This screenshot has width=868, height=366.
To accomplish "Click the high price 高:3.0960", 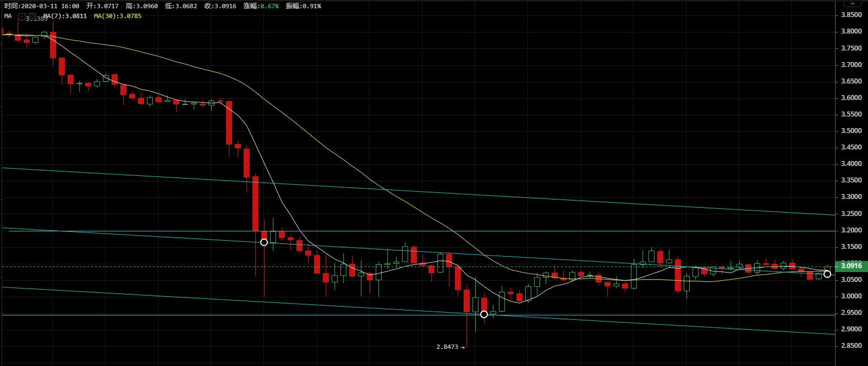I will click(142, 6).
